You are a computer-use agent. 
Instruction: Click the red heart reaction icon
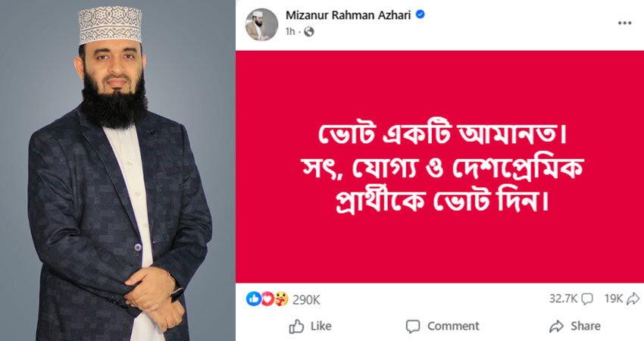267,299
